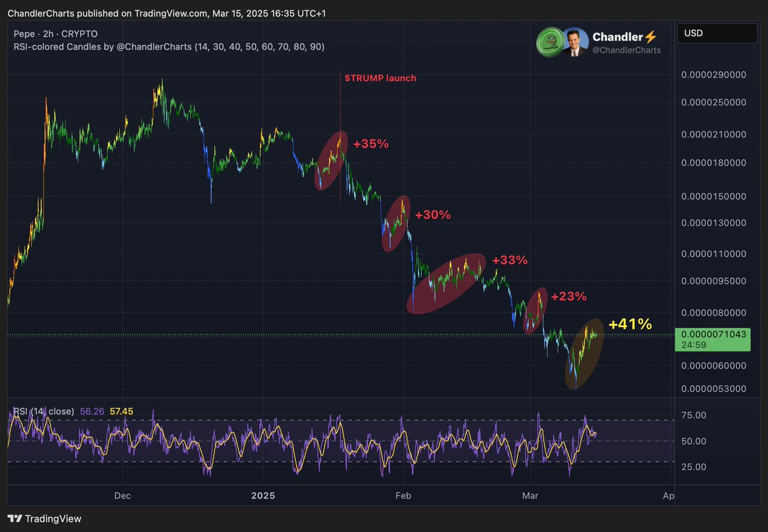Click the @ChandlerCharts handle text
The image size is (768, 532).
[627, 50]
